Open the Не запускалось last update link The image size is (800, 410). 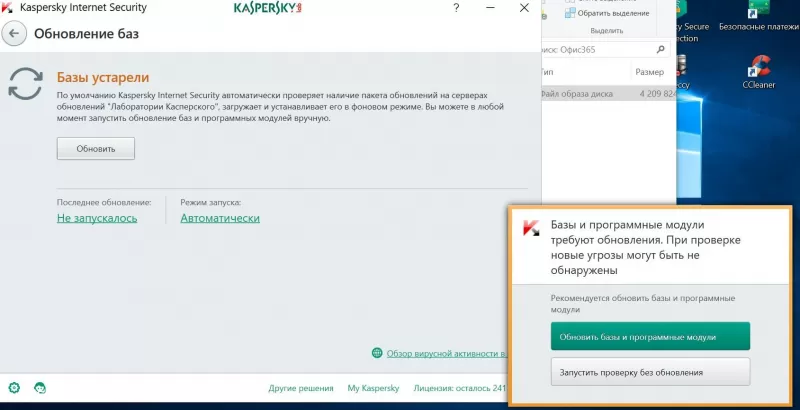(97, 218)
